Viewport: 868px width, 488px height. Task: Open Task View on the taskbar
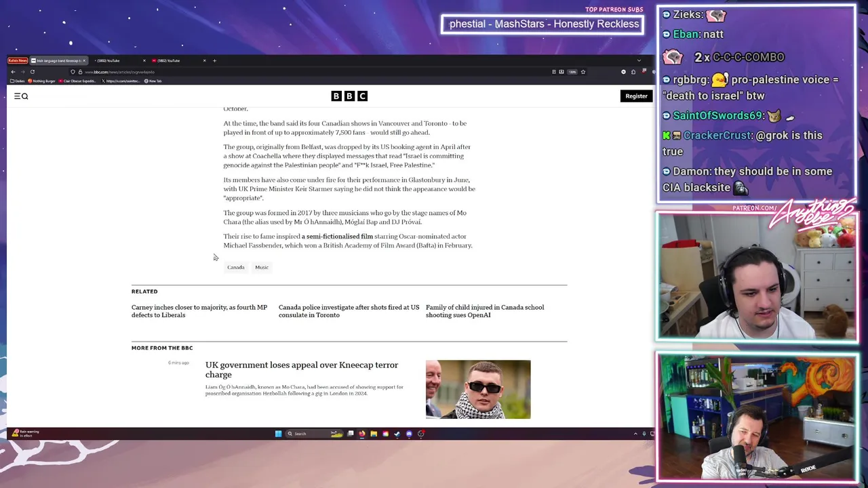(x=351, y=433)
